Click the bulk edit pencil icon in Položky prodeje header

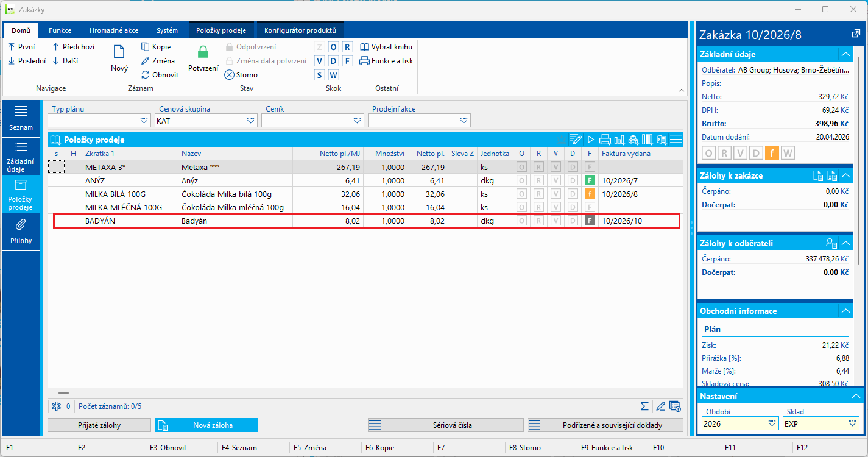[576, 140]
